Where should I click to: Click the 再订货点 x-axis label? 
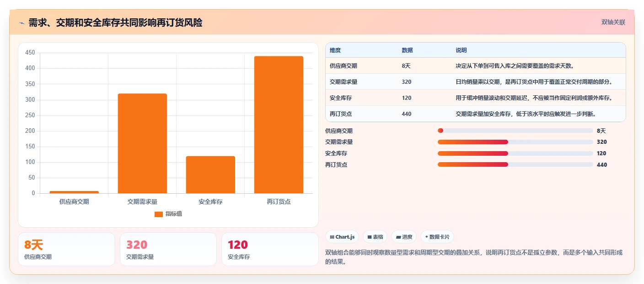(x=279, y=202)
